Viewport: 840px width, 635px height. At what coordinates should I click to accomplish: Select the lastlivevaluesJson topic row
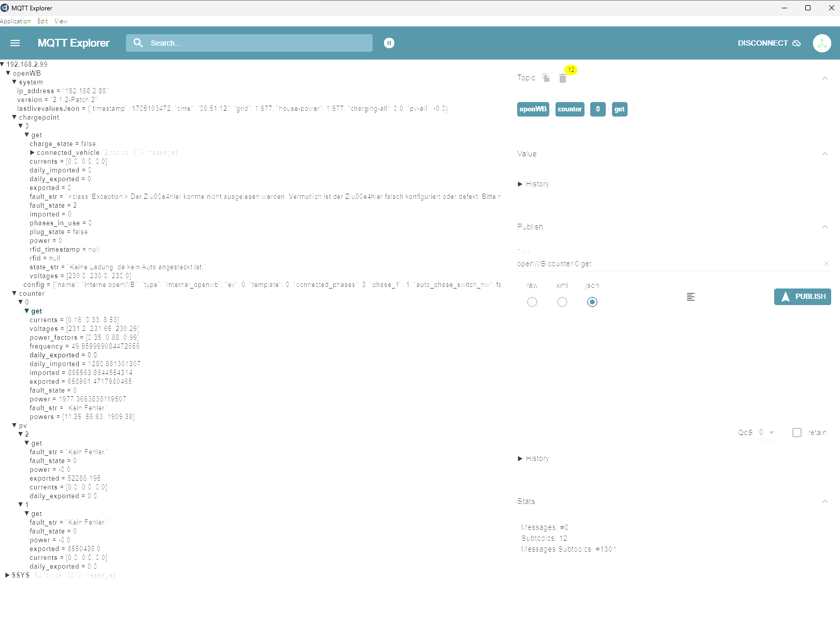pos(233,108)
